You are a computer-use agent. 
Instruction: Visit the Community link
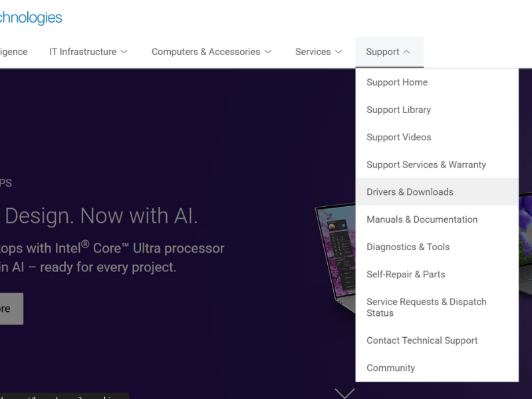click(x=390, y=368)
